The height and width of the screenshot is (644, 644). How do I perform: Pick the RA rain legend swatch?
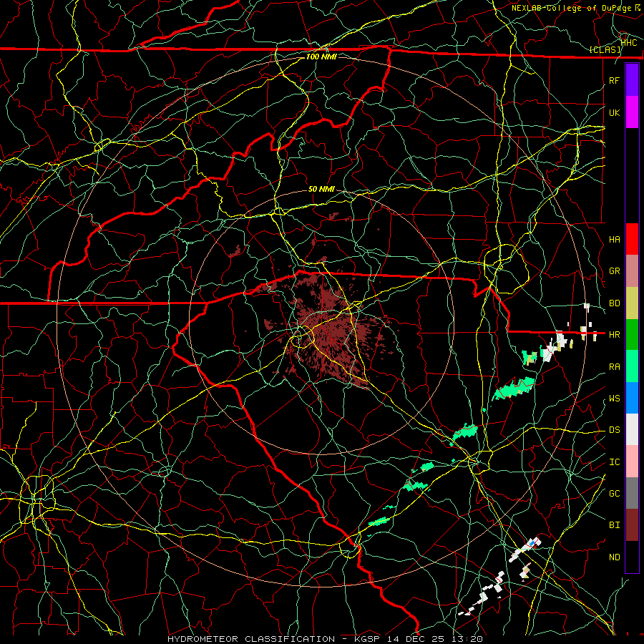click(632, 366)
